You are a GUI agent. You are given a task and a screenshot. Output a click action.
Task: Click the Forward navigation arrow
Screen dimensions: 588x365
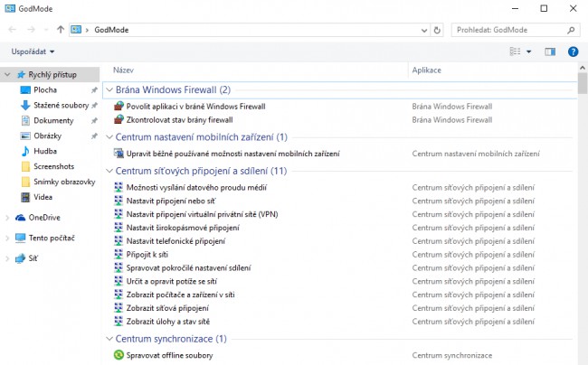(31, 30)
